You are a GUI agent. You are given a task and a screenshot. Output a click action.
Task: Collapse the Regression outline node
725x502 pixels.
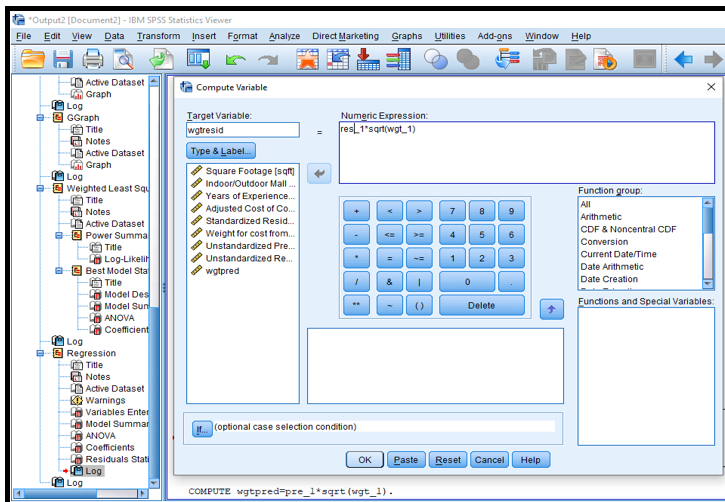tap(40, 354)
